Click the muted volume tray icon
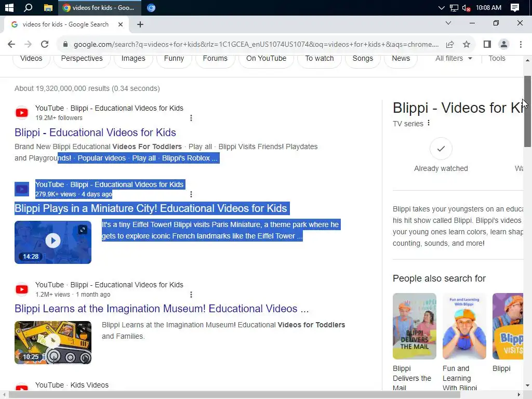 (x=466, y=7)
